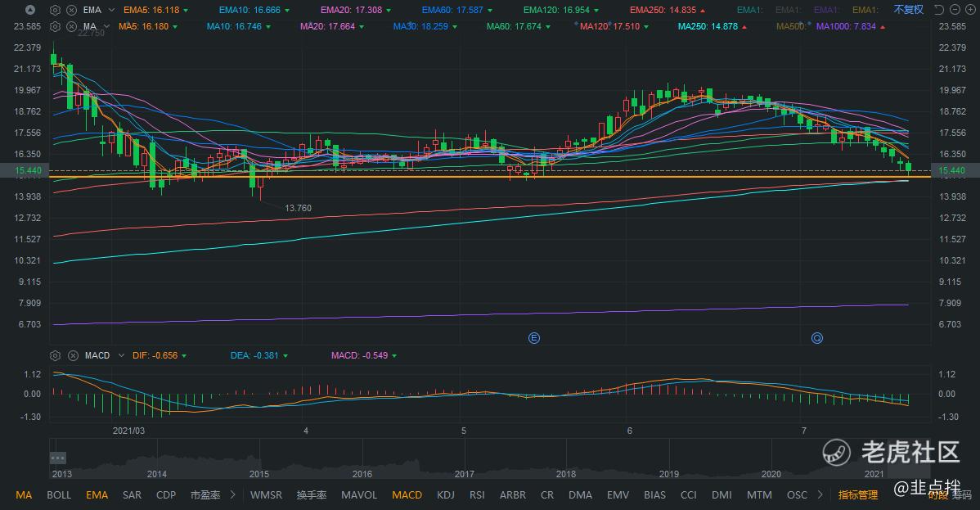Open the 不复权 adjustment mode selector
980x510 pixels.
(x=908, y=9)
